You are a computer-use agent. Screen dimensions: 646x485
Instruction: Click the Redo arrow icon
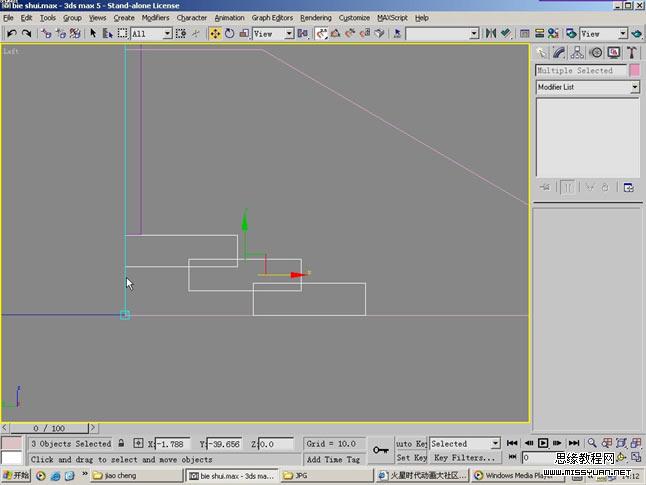pos(27,33)
